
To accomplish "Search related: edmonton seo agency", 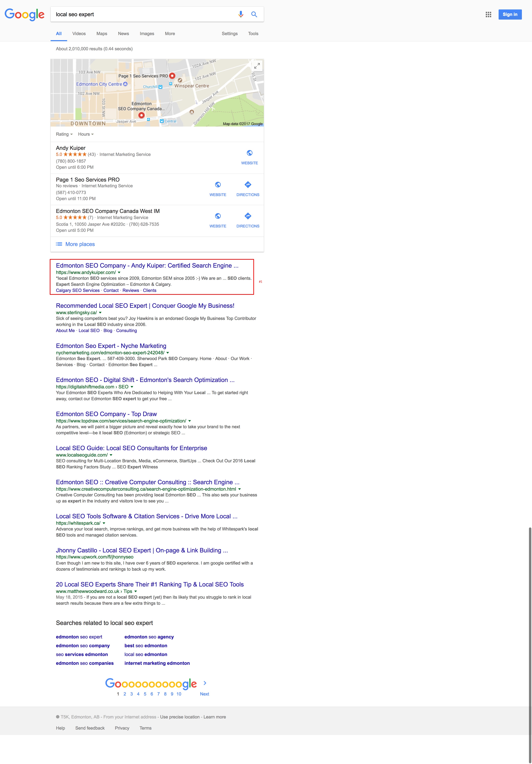I will coord(149,637).
